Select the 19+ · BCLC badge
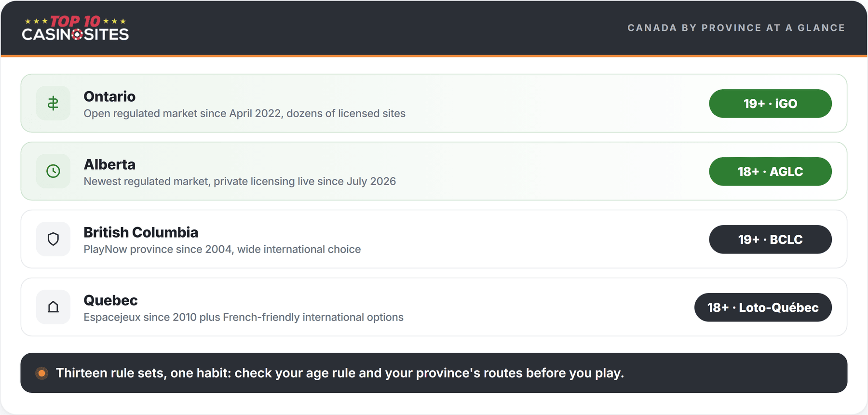 pyautogui.click(x=770, y=240)
